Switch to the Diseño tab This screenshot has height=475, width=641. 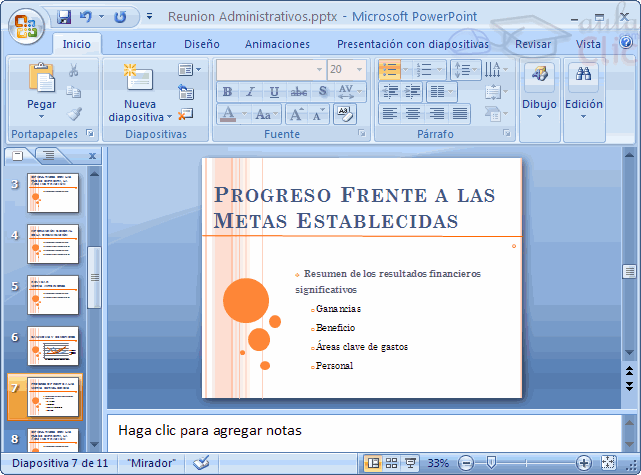click(x=202, y=44)
